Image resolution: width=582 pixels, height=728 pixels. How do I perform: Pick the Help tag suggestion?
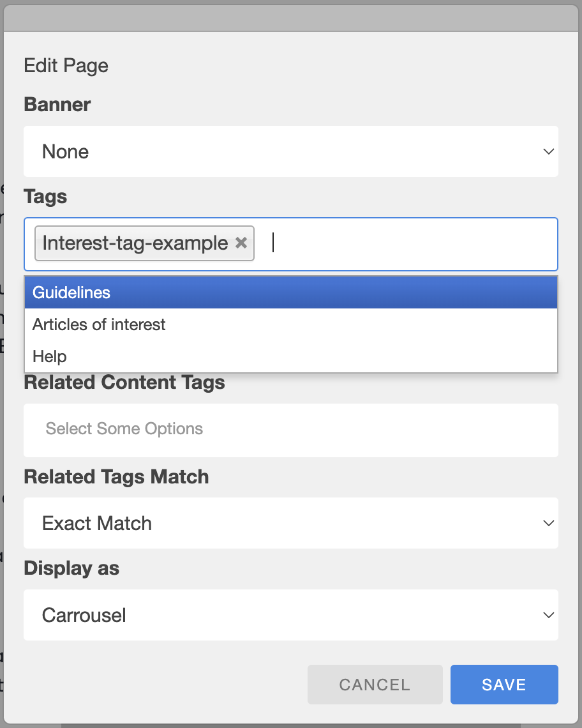click(x=291, y=356)
